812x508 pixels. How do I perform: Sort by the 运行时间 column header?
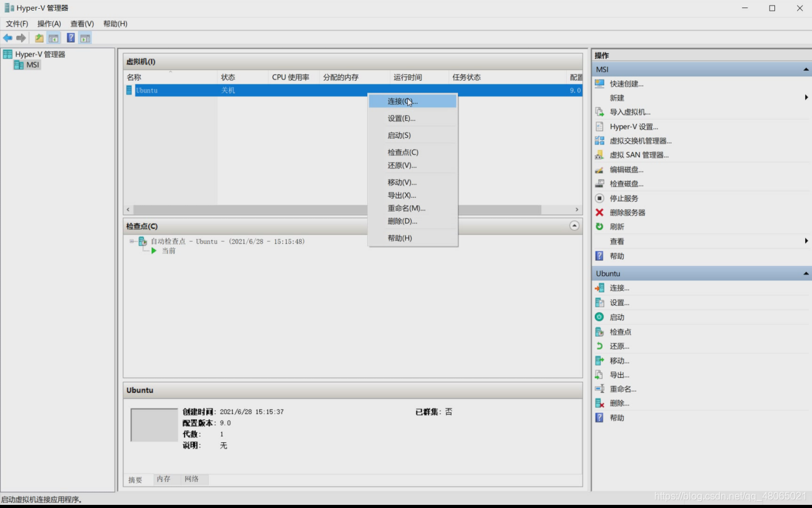[419, 77]
